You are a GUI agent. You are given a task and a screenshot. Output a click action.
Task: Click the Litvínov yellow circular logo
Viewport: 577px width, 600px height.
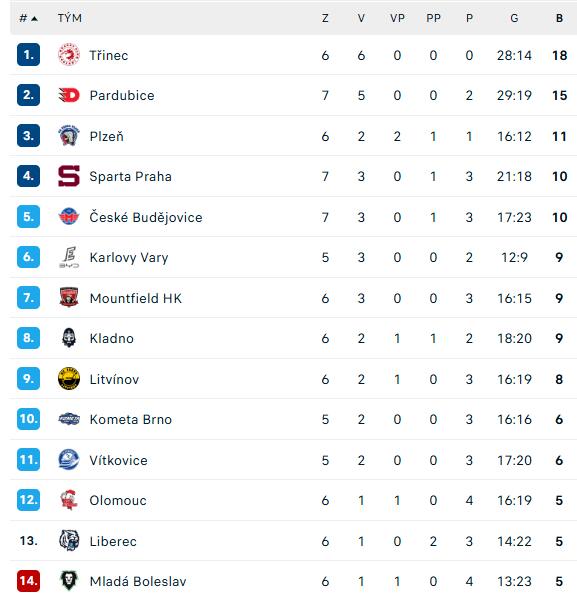click(69, 379)
